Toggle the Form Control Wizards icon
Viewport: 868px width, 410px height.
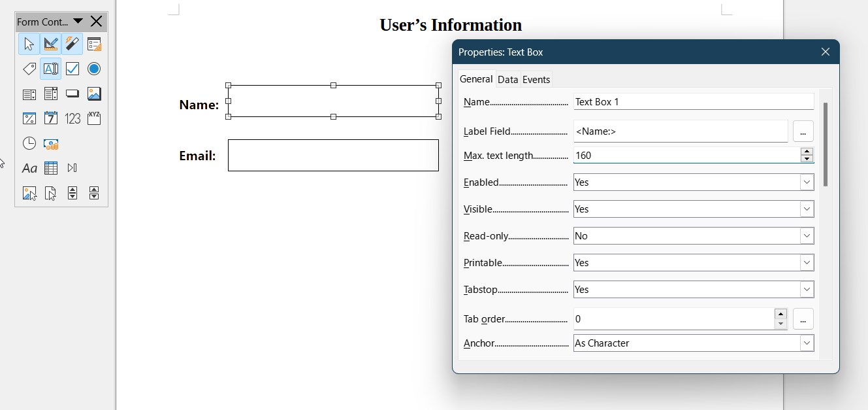[72, 44]
